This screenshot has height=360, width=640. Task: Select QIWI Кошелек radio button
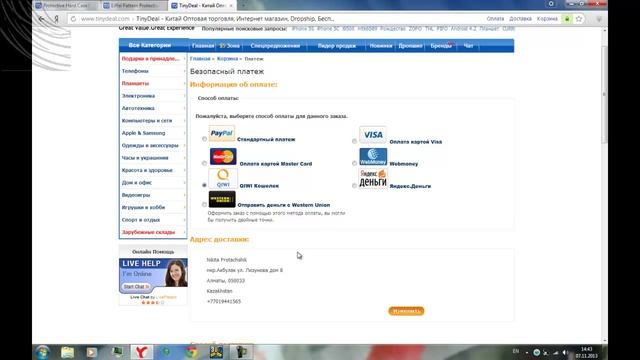204,185
